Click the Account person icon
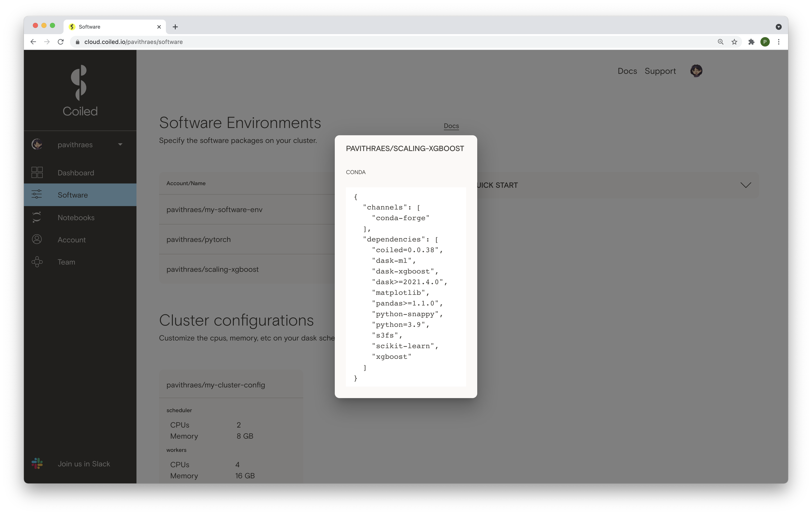 37,239
